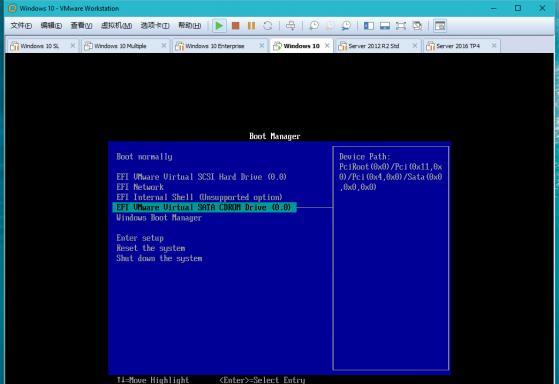Close the Windows 10 SL tab
This screenshot has width=559, height=384.
coord(73,46)
